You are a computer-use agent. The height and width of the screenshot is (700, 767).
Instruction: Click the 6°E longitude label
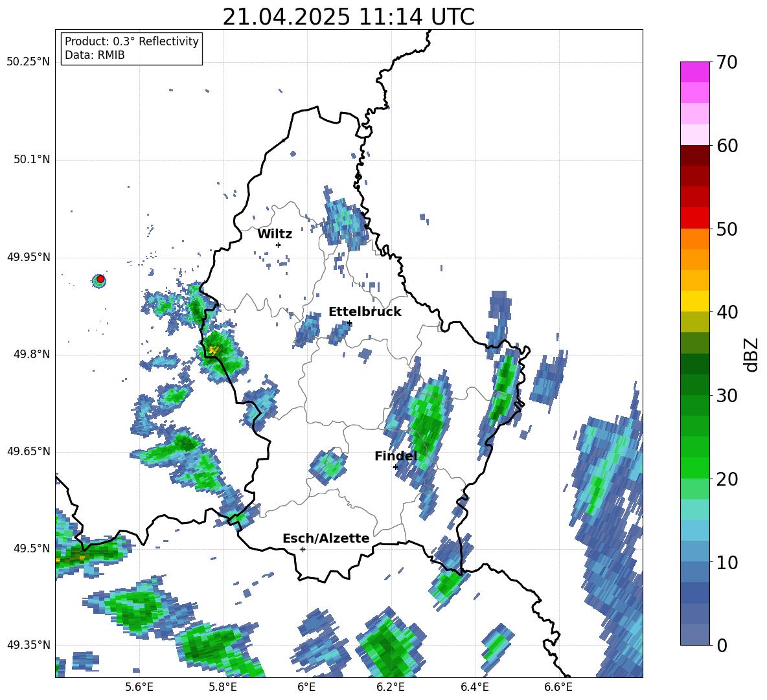pos(306,687)
